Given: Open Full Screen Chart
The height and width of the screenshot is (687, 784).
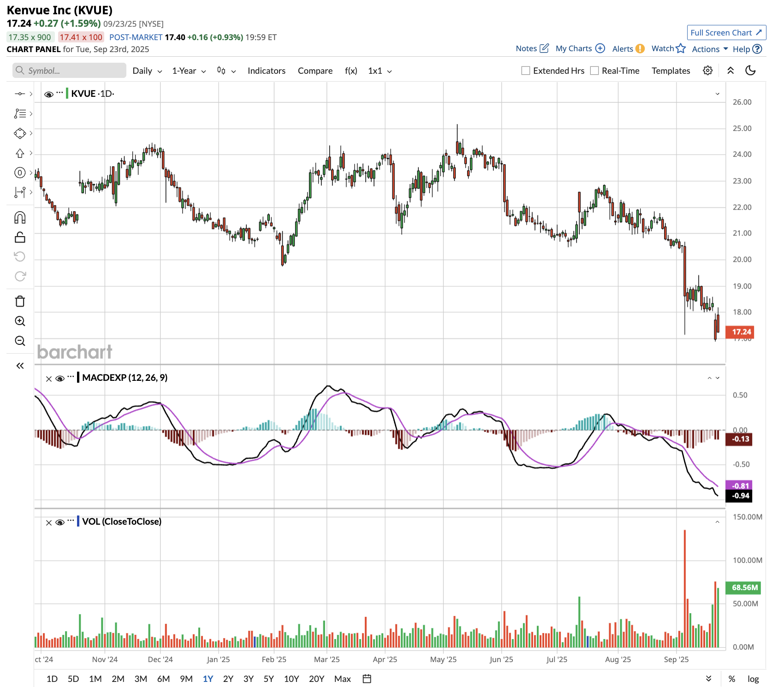Looking at the screenshot, I should 726,33.
